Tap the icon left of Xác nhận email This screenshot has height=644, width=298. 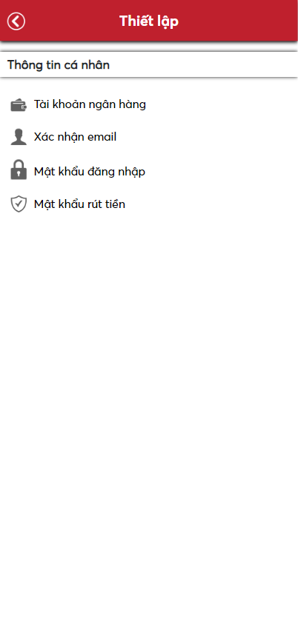pos(19,137)
